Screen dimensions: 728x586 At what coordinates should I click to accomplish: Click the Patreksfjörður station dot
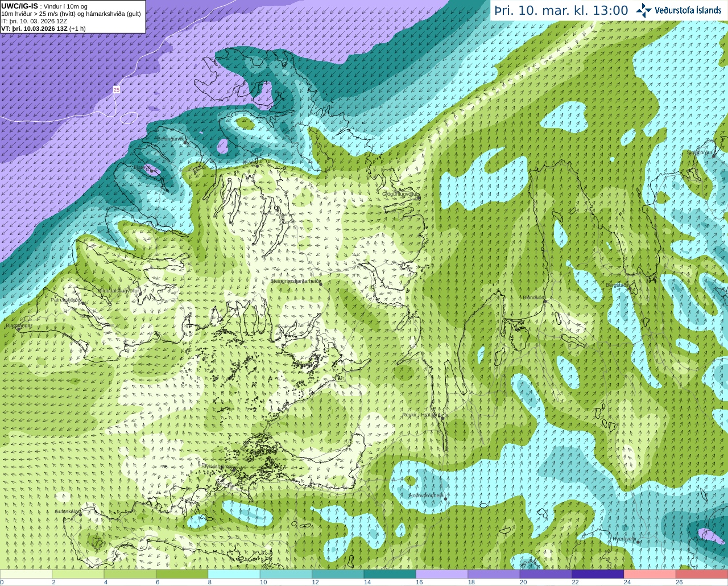tap(84, 303)
